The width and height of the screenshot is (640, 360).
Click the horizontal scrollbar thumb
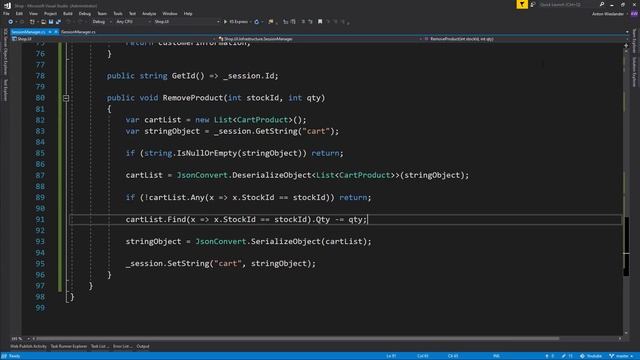point(298,338)
